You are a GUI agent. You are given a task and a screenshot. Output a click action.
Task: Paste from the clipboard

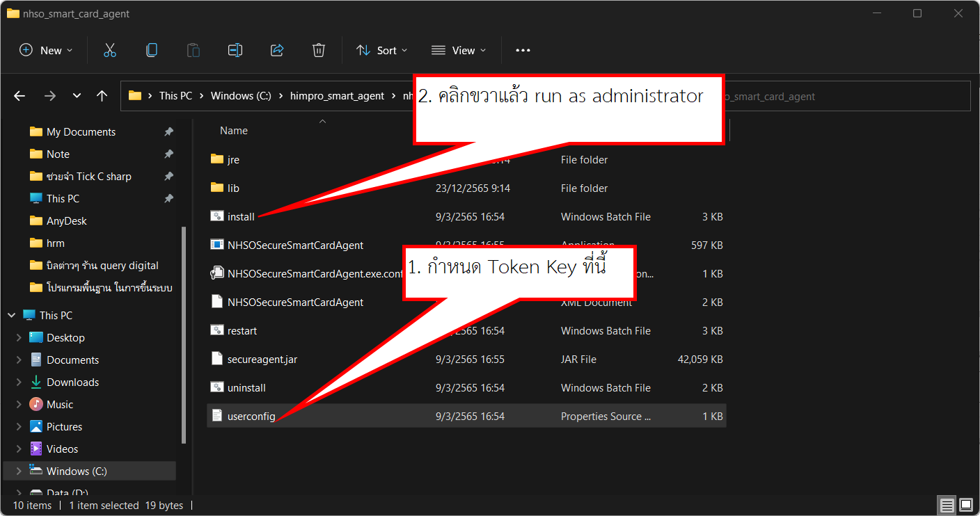193,49
